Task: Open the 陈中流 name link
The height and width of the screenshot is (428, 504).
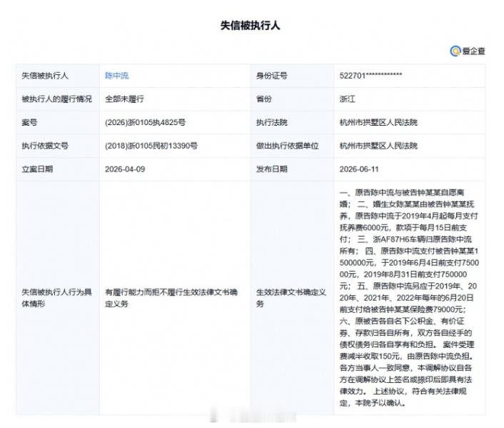Action: pyautogui.click(x=116, y=76)
